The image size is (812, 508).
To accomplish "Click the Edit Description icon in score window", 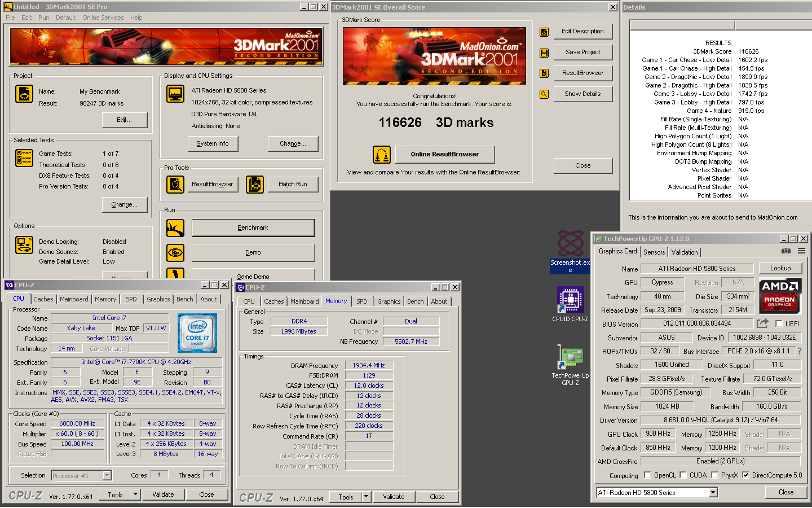I will point(544,32).
